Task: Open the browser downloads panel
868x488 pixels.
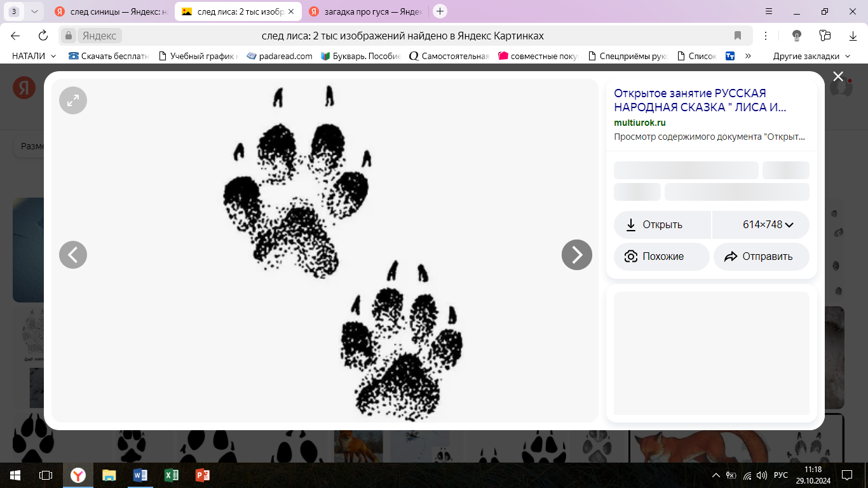Action: (x=853, y=36)
